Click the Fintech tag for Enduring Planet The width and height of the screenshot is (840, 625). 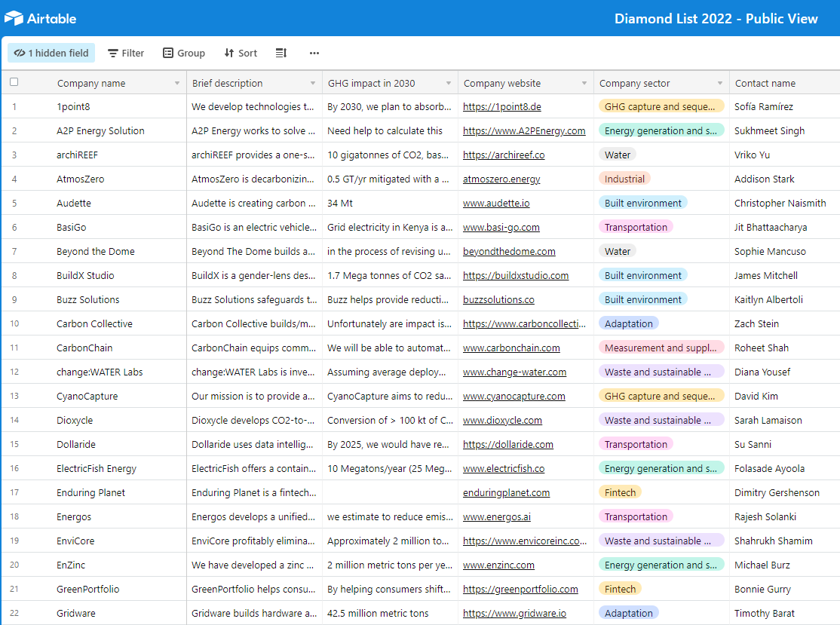(620, 492)
